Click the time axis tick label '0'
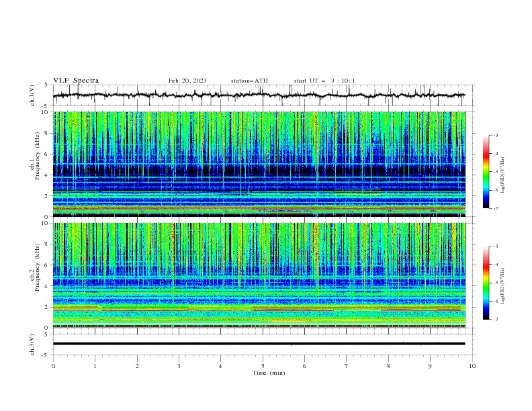Screen dimensions: 532x411 pos(53,366)
